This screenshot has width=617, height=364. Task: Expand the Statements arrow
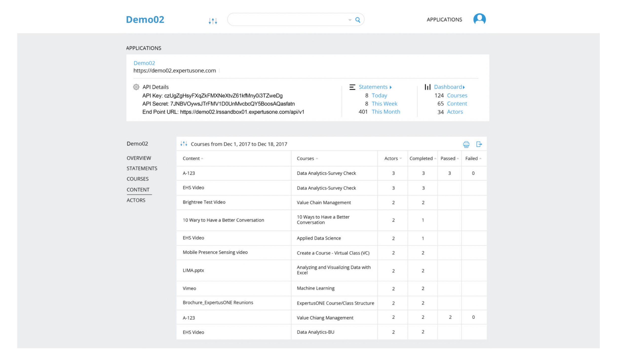[x=390, y=87]
